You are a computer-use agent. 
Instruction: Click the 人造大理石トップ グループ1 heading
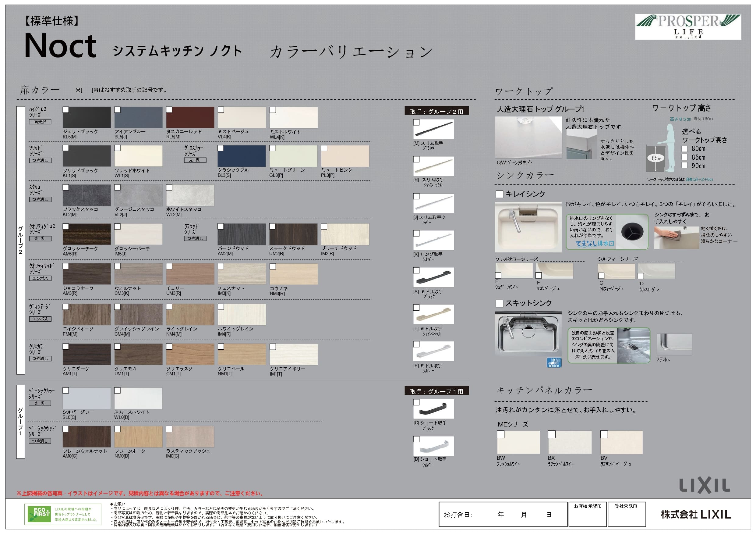pos(540,109)
